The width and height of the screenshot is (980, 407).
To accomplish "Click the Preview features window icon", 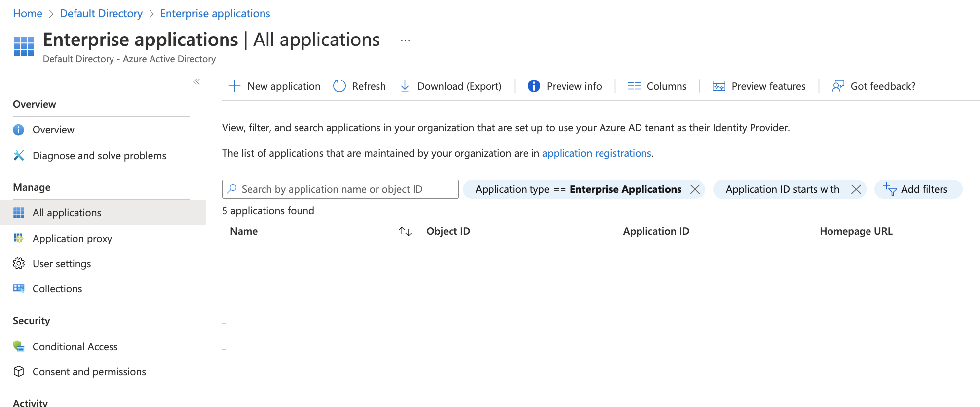I will click(719, 86).
